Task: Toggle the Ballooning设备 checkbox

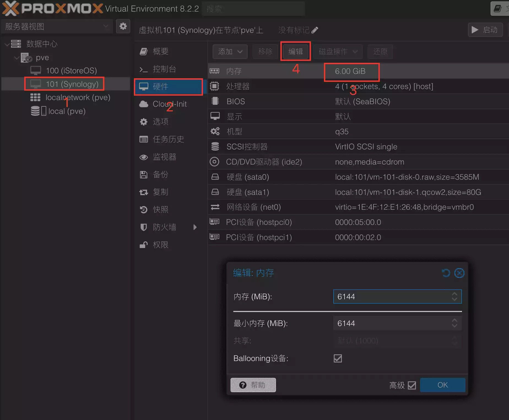Action: (x=338, y=358)
